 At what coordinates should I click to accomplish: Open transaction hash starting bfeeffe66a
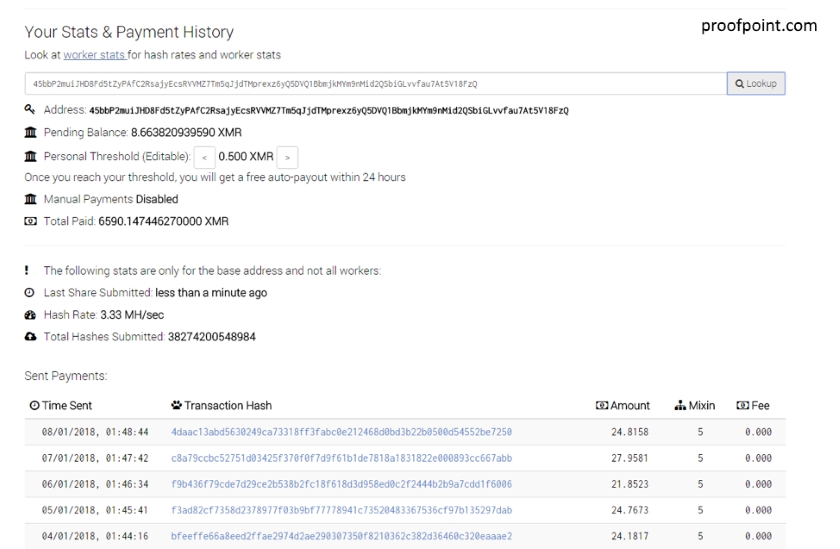tap(341, 536)
